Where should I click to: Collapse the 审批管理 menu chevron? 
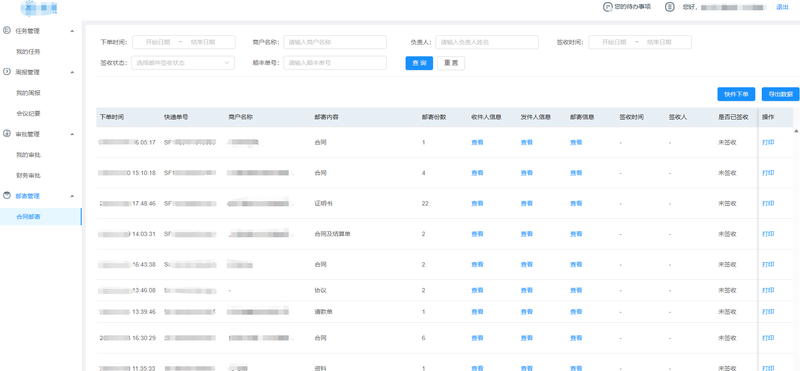point(72,134)
